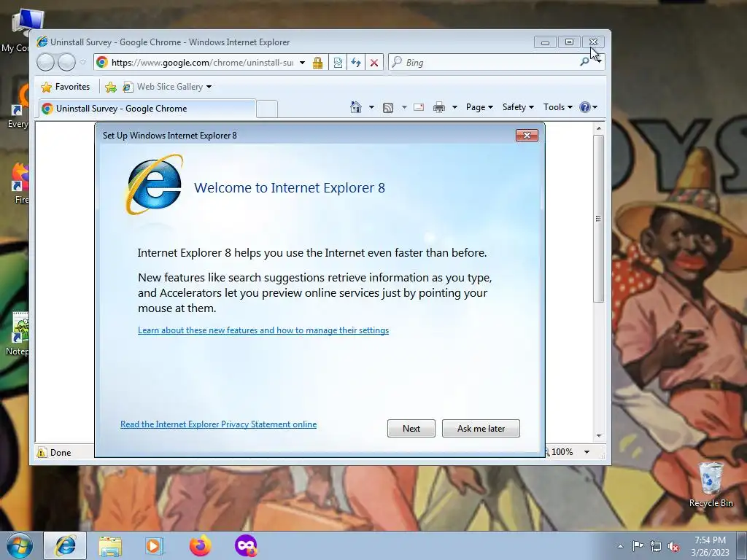Screen dimensions: 747x560
Task: Click the Next button in setup dialog
Action: (411, 428)
